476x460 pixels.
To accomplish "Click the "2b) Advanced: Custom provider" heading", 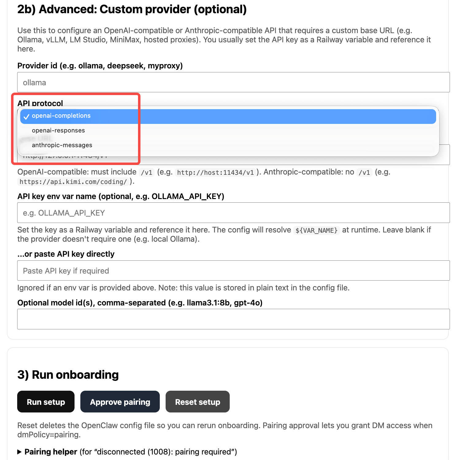I will coord(132,10).
